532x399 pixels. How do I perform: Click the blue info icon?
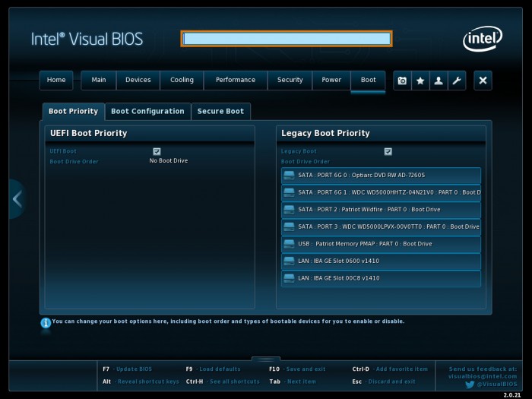(x=46, y=323)
